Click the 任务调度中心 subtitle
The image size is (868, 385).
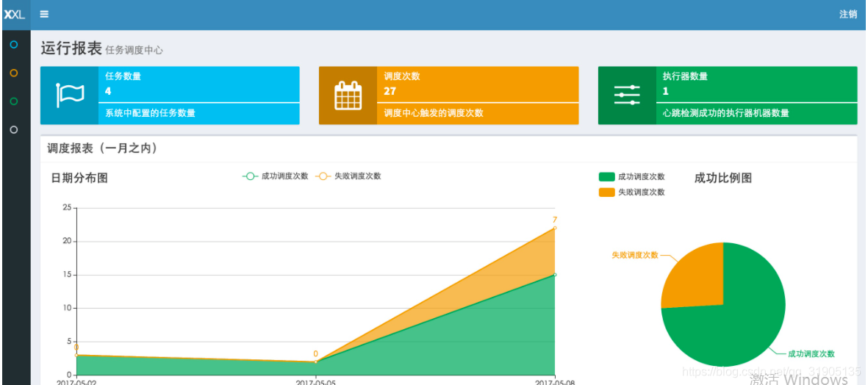click(134, 51)
